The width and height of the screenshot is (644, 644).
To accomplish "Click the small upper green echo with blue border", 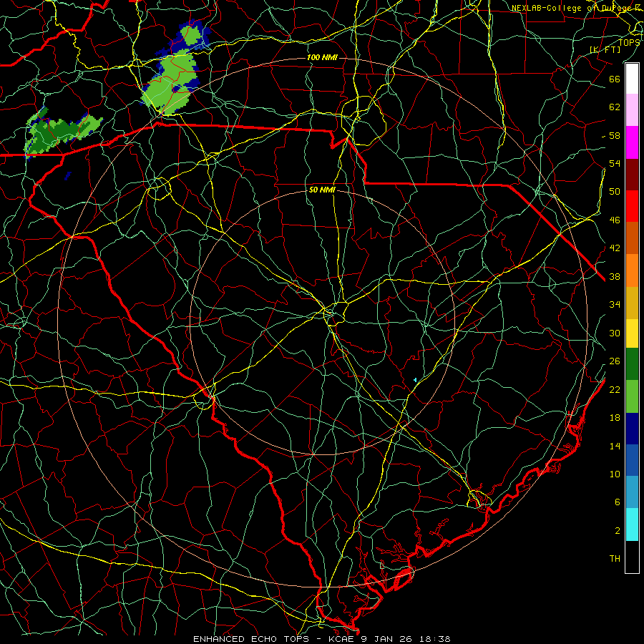I will pyautogui.click(x=190, y=37).
